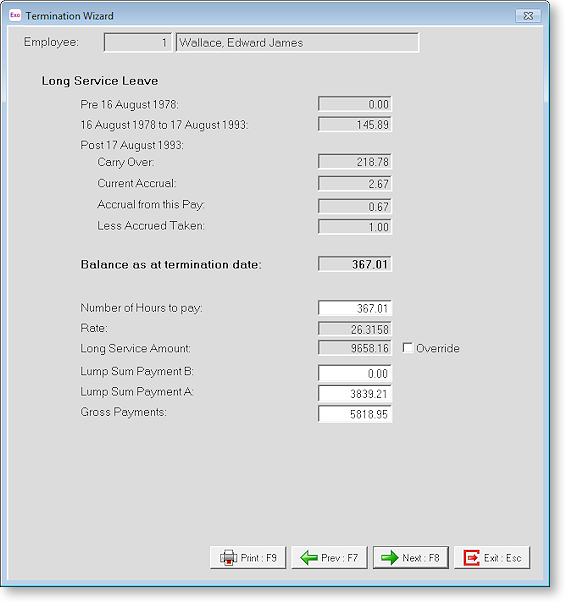
Task: Click the Exo app icon in title bar
Action: tap(15, 15)
